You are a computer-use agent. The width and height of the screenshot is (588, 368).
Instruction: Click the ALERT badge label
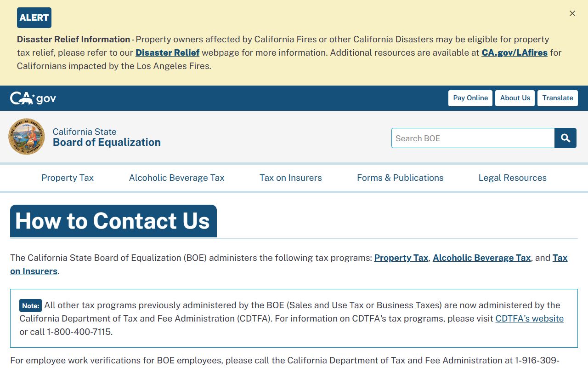pyautogui.click(x=34, y=17)
